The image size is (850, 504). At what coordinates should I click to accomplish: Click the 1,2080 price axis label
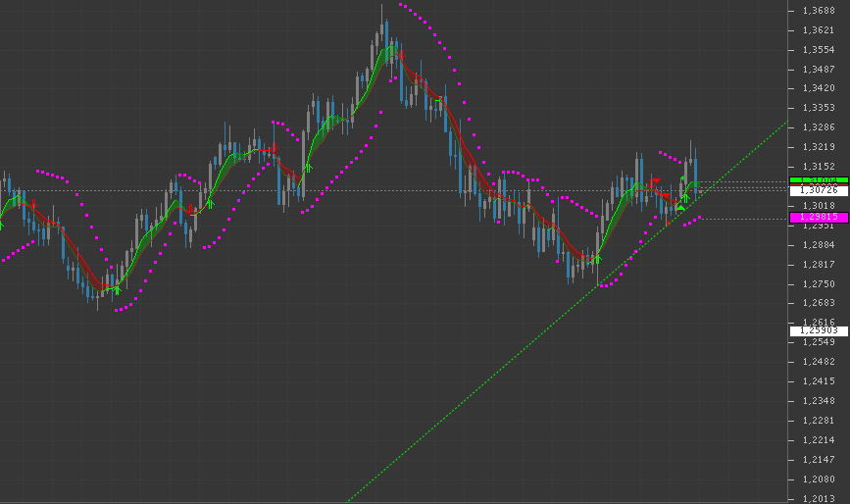(819, 479)
